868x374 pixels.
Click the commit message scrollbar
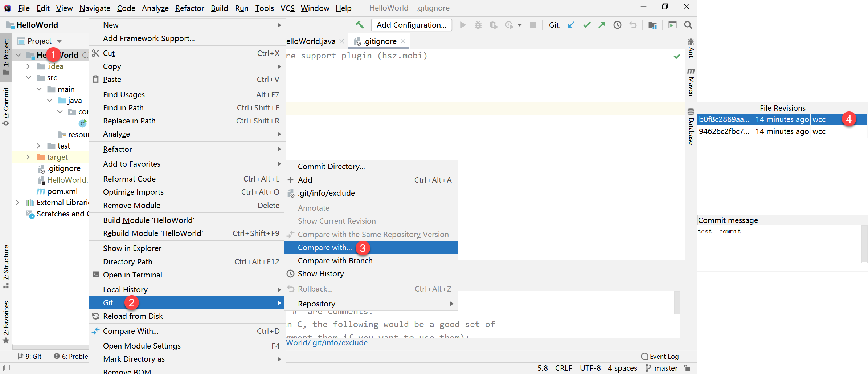[865, 244]
